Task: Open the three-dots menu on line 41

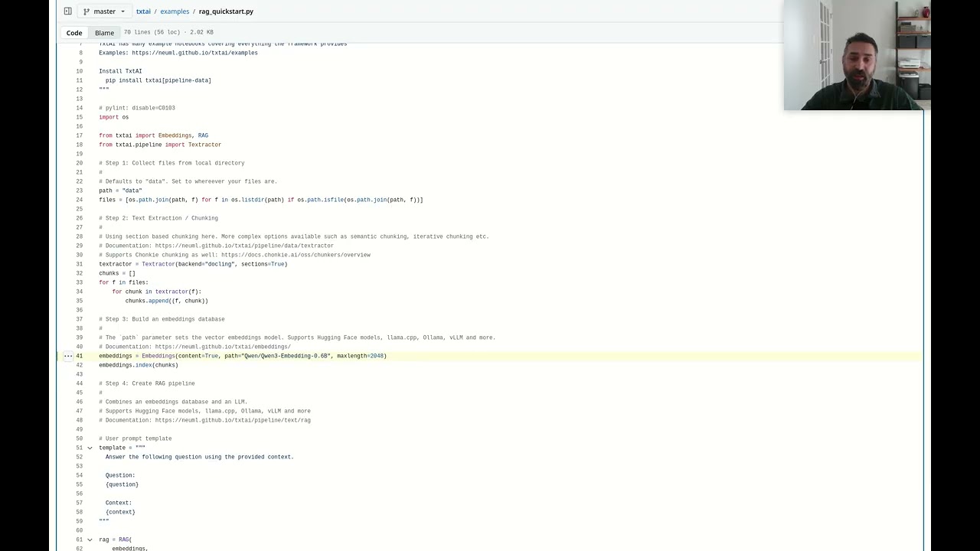Action: click(68, 356)
